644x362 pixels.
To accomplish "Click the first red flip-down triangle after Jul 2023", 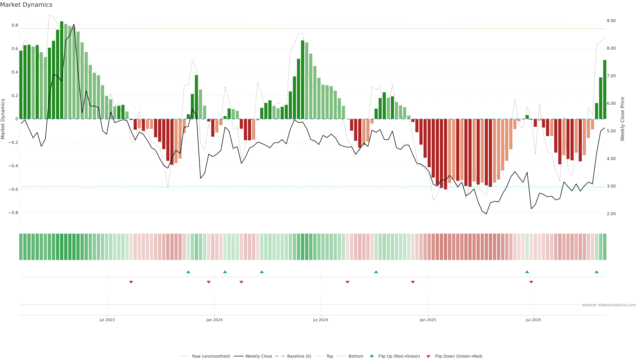I will pos(131,282).
